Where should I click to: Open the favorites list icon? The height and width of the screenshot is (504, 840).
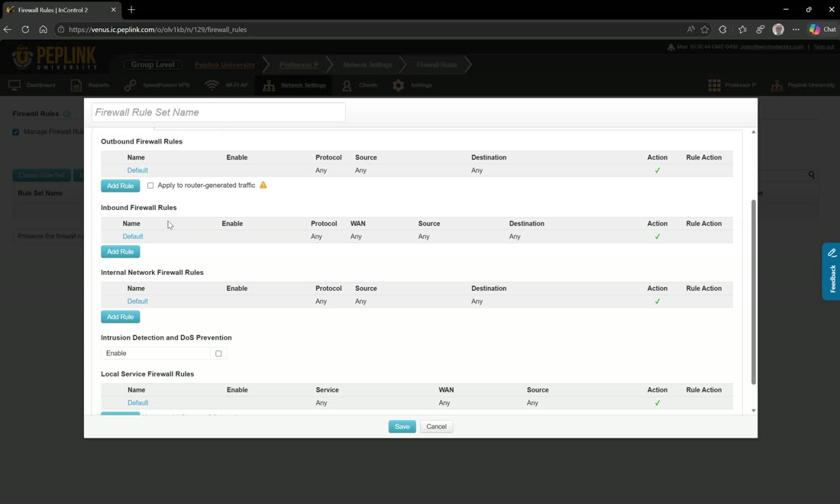[742, 30]
